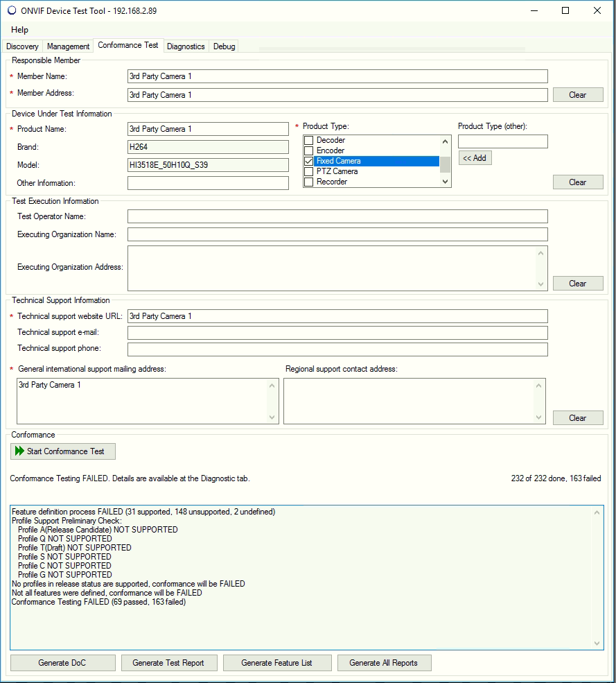Viewport: 616px width, 683px height.
Task: Enable the PTZ Camera checkbox
Action: click(x=309, y=171)
